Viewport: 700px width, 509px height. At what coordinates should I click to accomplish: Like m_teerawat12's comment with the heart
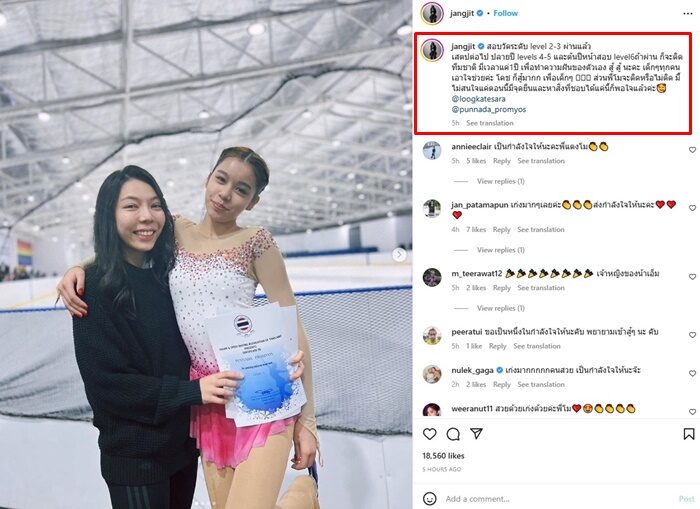coord(692,277)
